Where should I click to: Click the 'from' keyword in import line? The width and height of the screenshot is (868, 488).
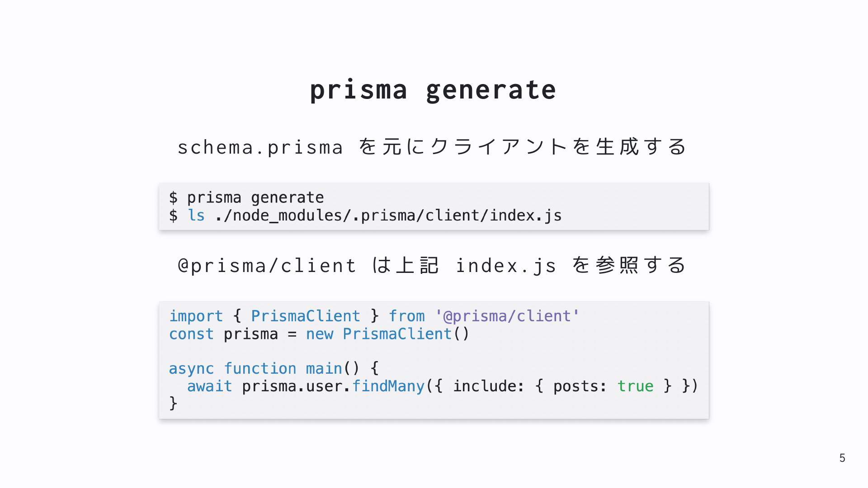[407, 316]
